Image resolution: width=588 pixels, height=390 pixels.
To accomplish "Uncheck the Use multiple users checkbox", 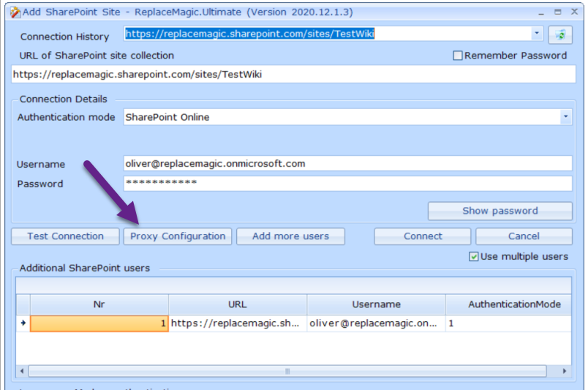I will (474, 256).
